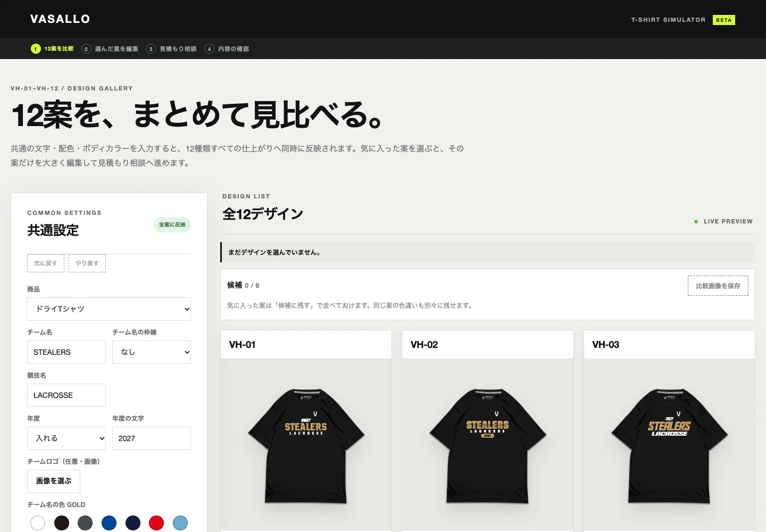Select step 1 "12案を比較" tab

tap(52, 48)
